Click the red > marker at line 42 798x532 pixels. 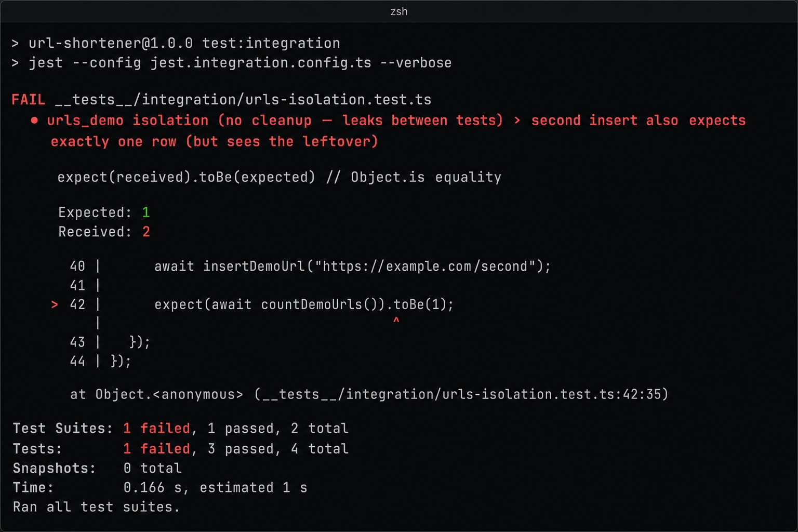55,304
